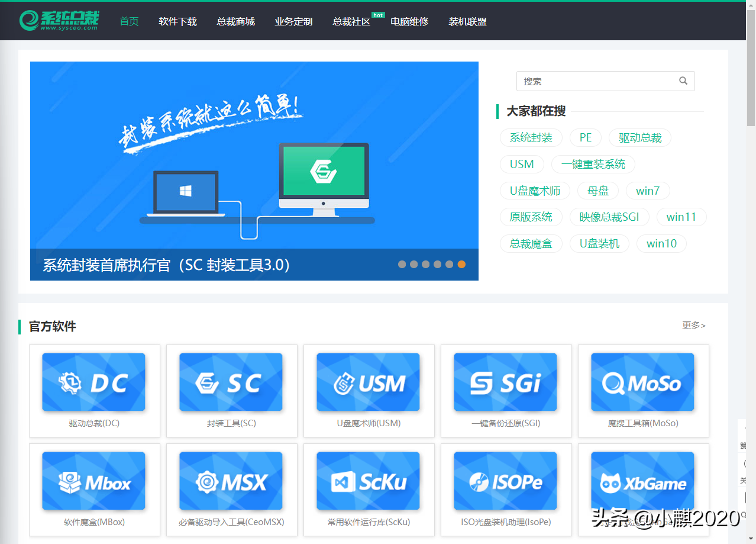Click inside the 搜索 input box

592,81
